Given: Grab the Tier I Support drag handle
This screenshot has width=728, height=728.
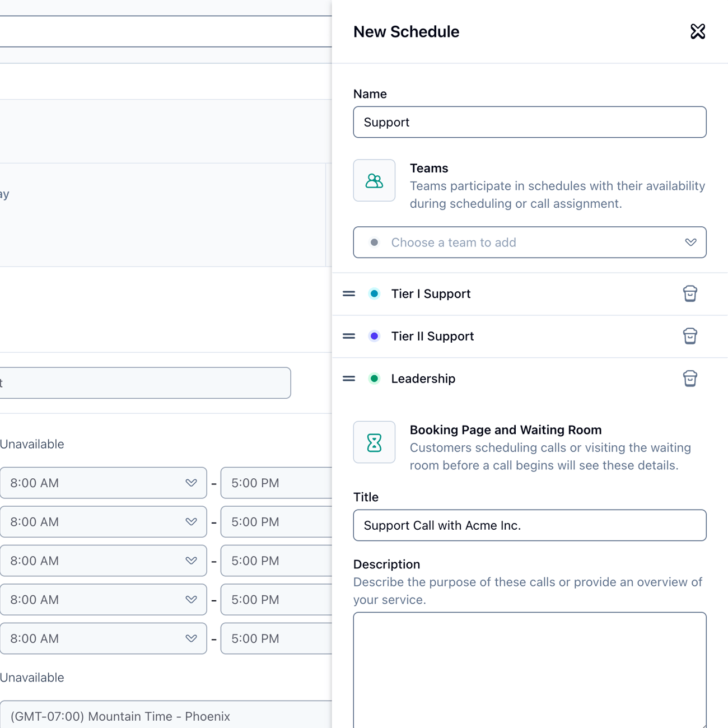Looking at the screenshot, I should (349, 293).
